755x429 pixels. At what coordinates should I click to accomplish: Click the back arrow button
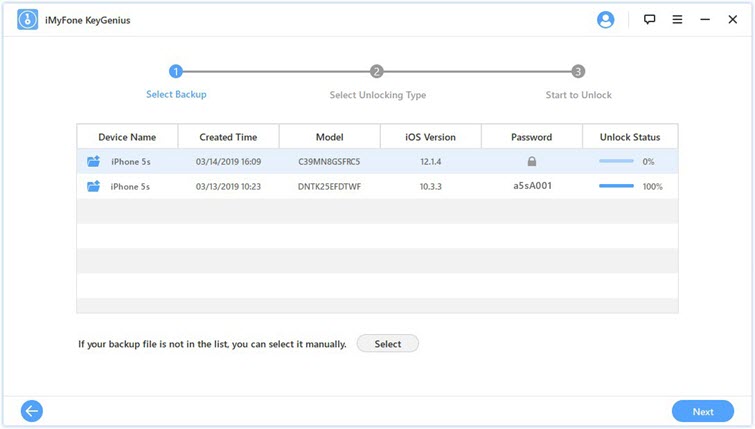[x=32, y=410]
